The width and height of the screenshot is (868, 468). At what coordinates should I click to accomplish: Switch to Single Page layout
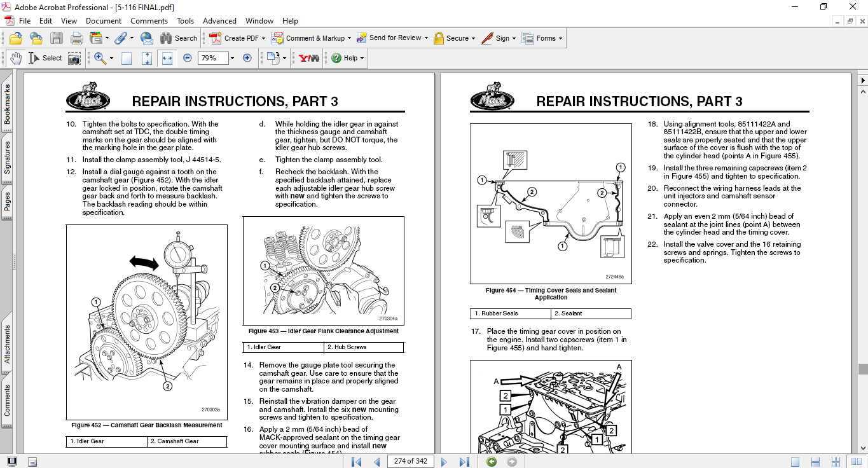(x=795, y=461)
